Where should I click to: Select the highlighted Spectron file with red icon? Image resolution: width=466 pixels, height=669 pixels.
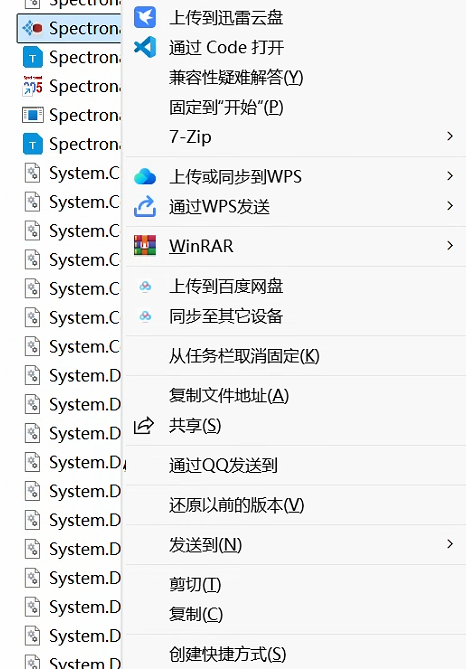tap(70, 29)
